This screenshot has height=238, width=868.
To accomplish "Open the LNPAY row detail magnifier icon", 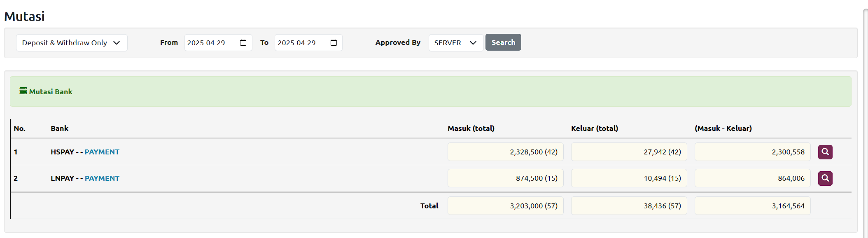I will coord(825,178).
